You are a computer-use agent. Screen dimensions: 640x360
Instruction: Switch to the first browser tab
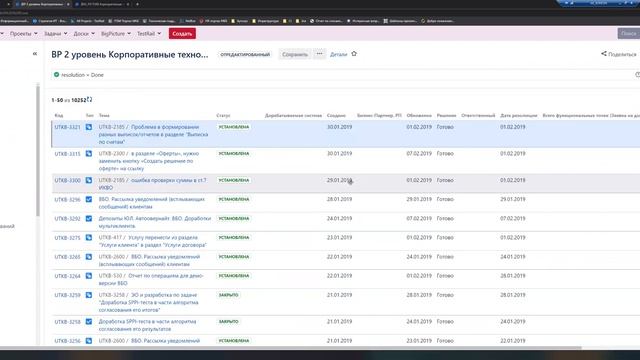point(42,4)
